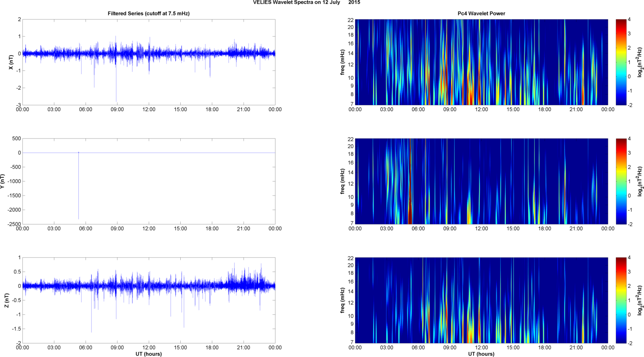Click the UT (hours) label under Z series

click(148, 354)
